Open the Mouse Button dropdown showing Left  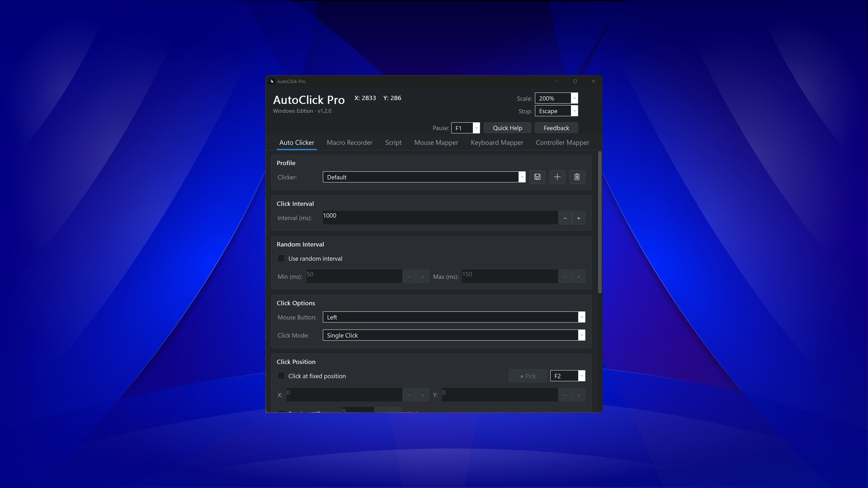(x=454, y=317)
